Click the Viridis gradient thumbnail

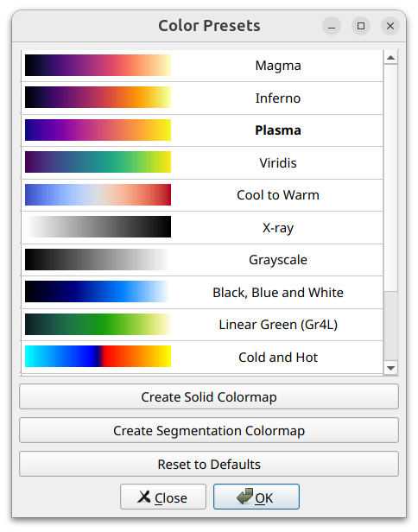(x=98, y=162)
